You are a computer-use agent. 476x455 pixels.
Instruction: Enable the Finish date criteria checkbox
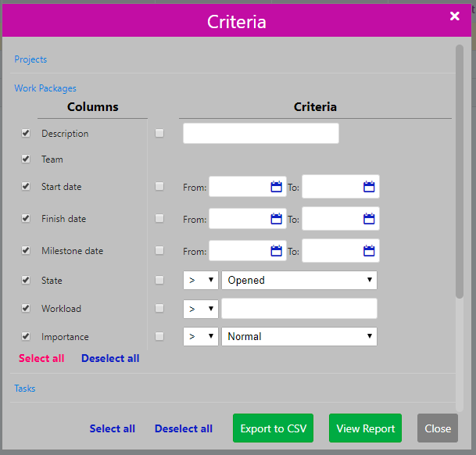(x=159, y=218)
